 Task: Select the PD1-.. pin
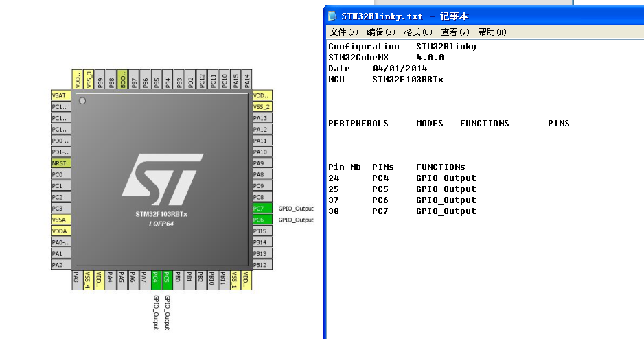click(61, 152)
